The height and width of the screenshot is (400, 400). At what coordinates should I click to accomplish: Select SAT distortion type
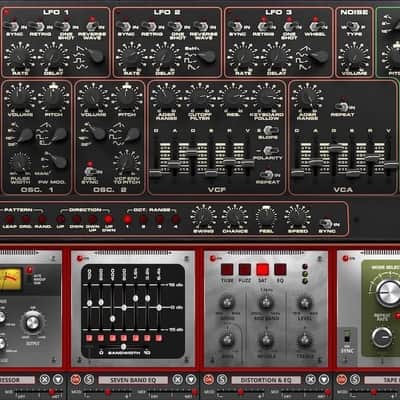[x=262, y=269]
